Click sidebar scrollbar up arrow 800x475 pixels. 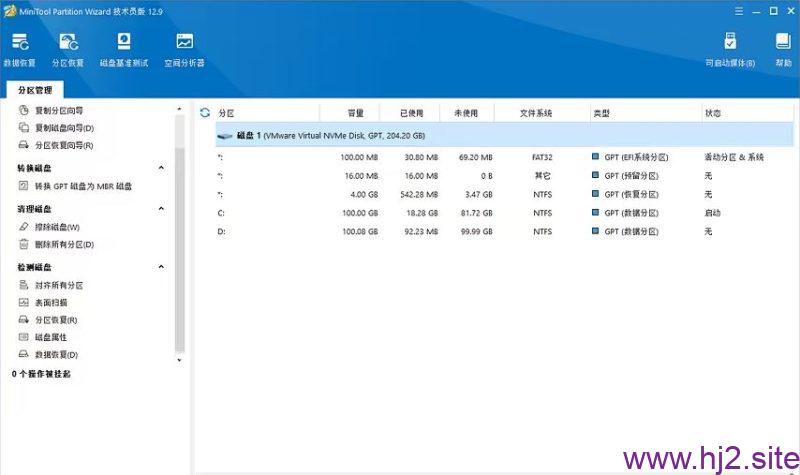pos(179,109)
